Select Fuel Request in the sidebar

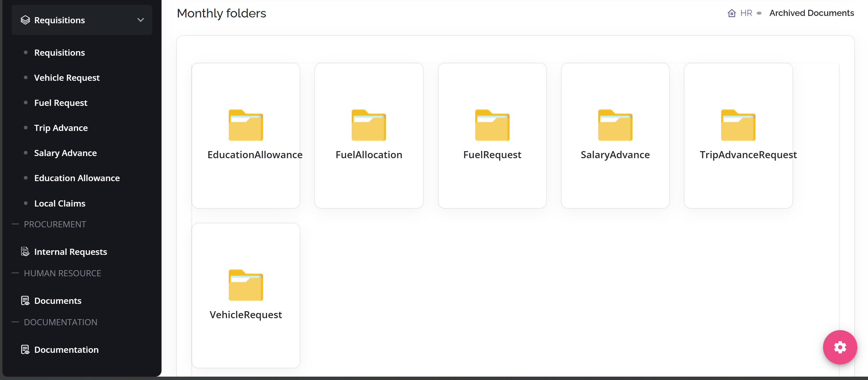(x=61, y=103)
